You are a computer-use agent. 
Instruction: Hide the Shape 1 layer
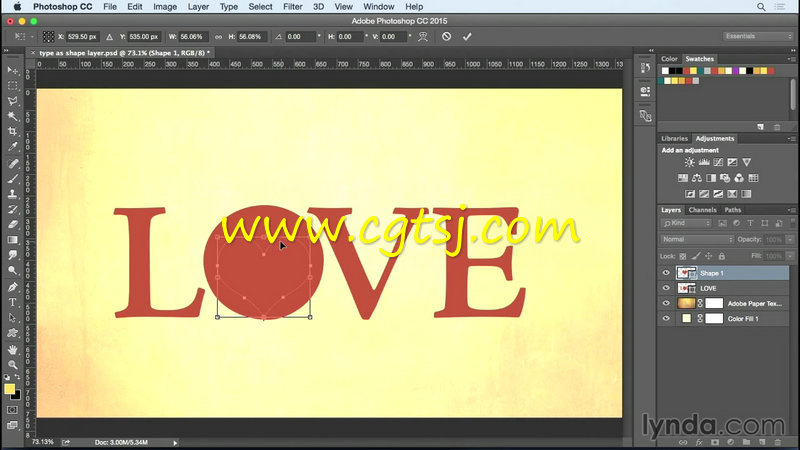[666, 273]
